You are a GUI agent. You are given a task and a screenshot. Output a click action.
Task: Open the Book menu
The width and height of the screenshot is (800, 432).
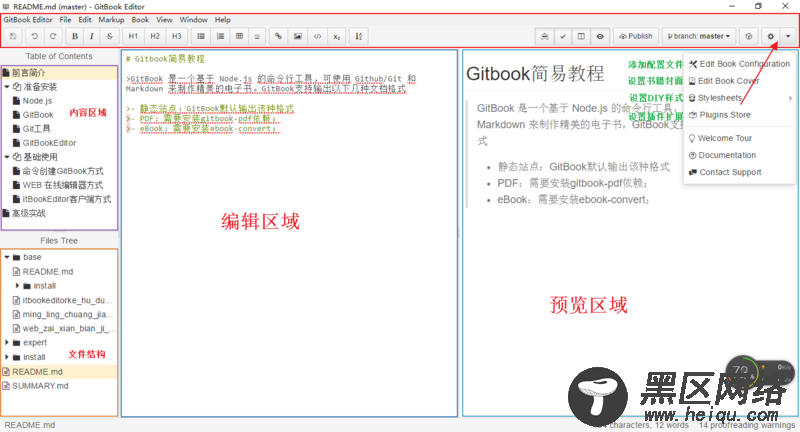140,19
